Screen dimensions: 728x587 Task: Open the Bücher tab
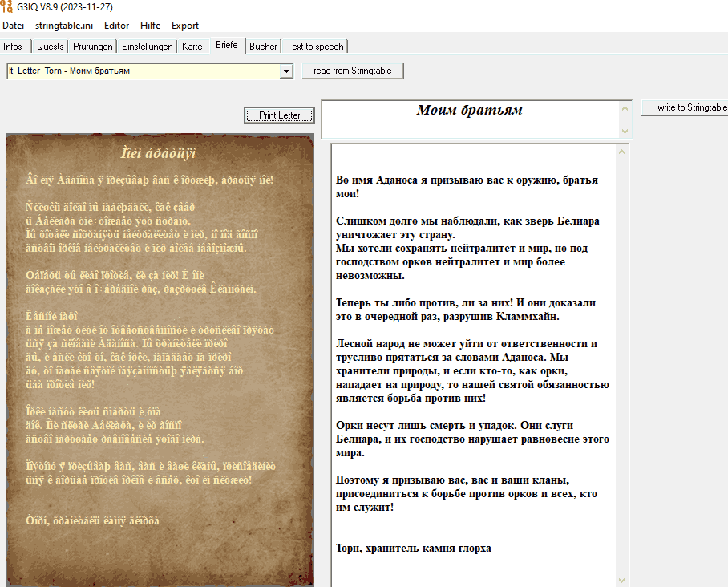263,47
